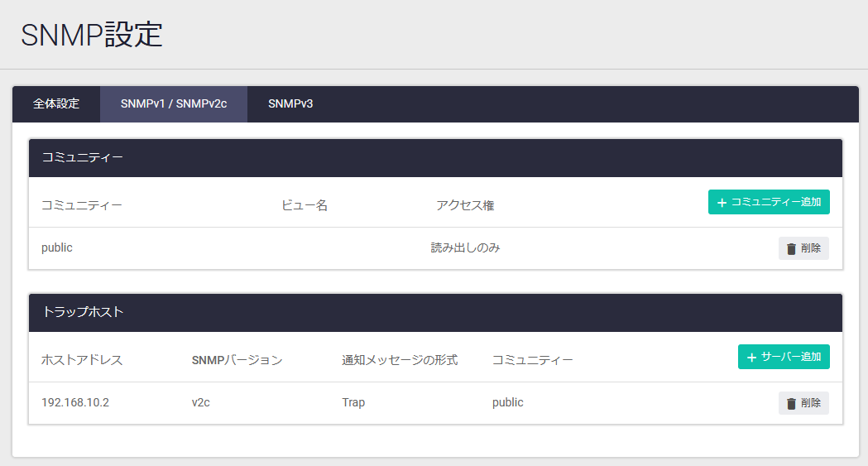Click the SNMPバージョン column header
The height and width of the screenshot is (466, 868).
click(237, 360)
